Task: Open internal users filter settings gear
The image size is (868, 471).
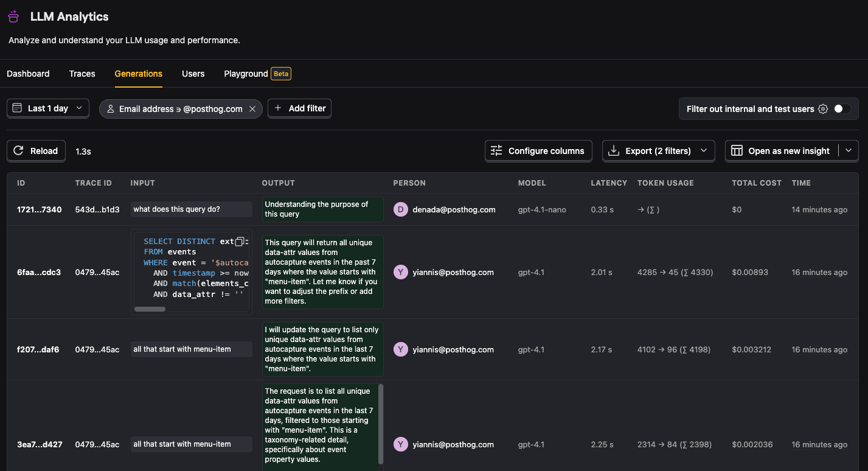Action: (823, 109)
